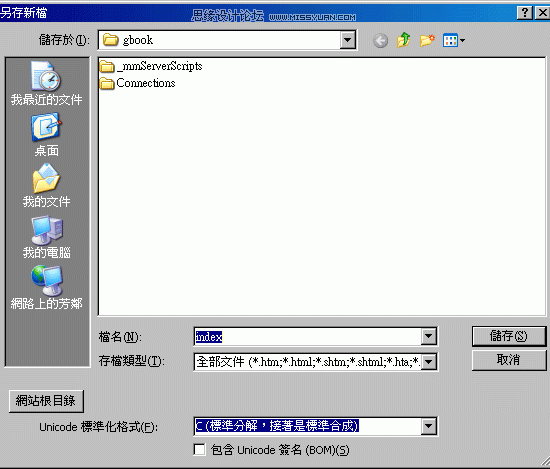
Task: Open Network Neighborhood (網路上的芳鄰)
Action: pos(46,288)
